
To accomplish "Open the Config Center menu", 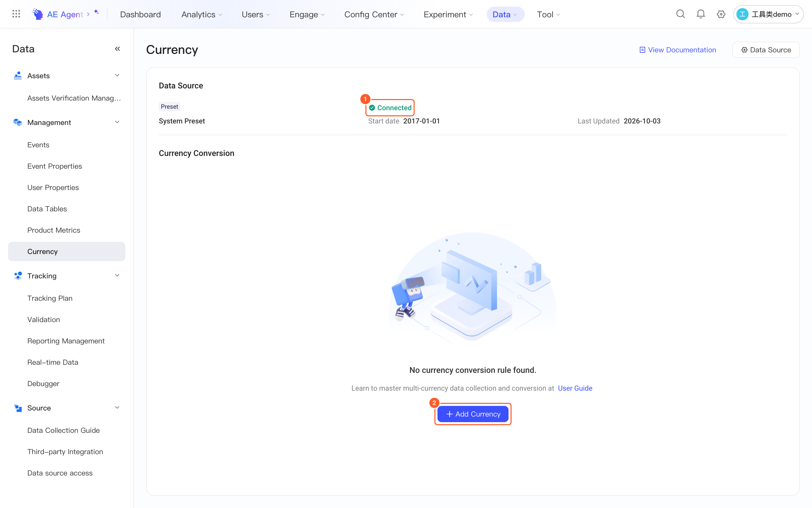I will tap(374, 14).
